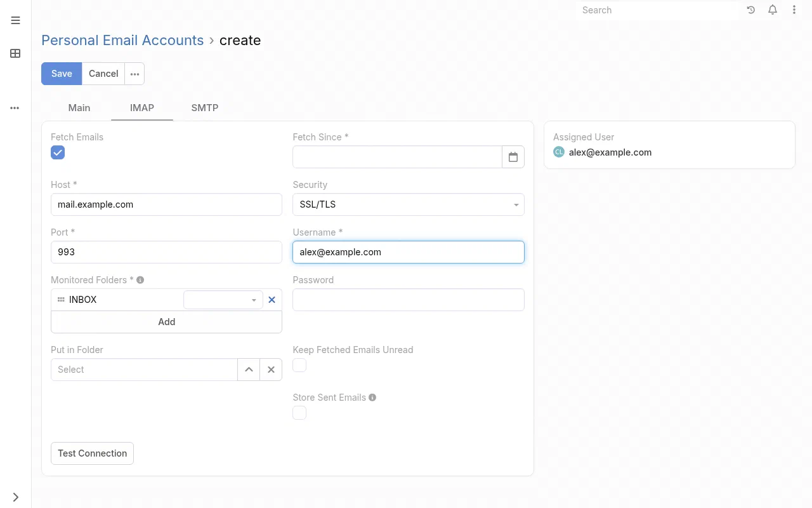Show the Monitored Folders info tooltip icon
The width and height of the screenshot is (812, 508).
(140, 280)
